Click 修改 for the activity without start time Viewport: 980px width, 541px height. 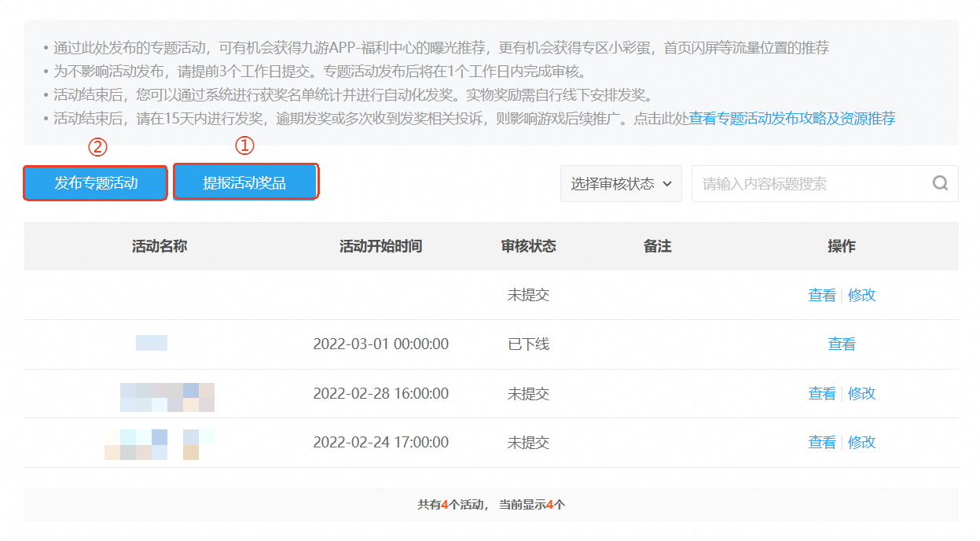861,295
